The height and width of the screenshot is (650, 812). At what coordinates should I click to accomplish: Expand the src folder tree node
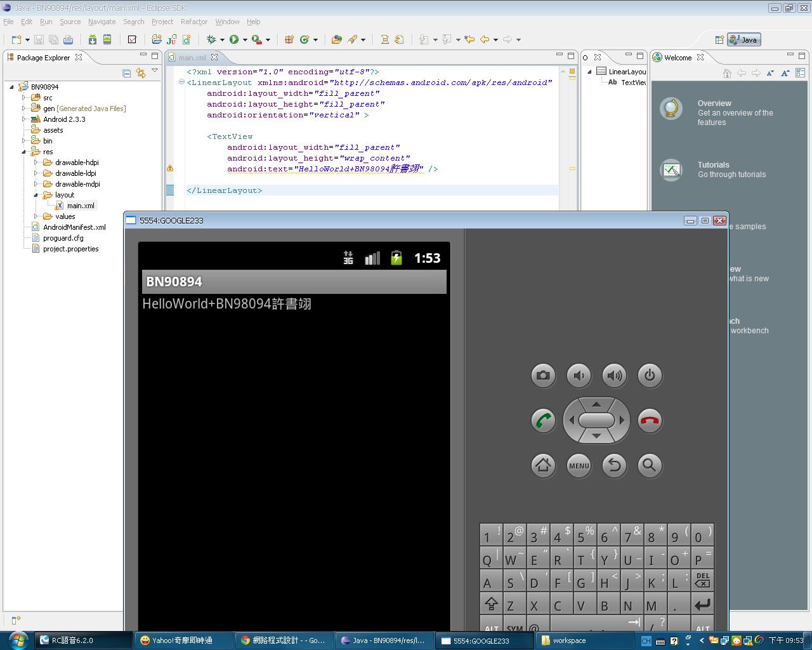[24, 98]
